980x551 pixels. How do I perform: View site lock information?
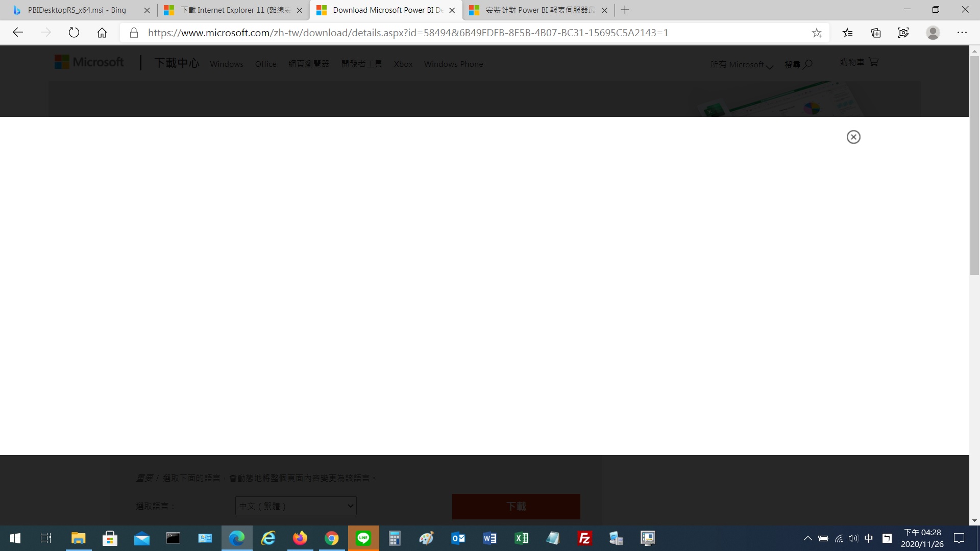(x=134, y=33)
